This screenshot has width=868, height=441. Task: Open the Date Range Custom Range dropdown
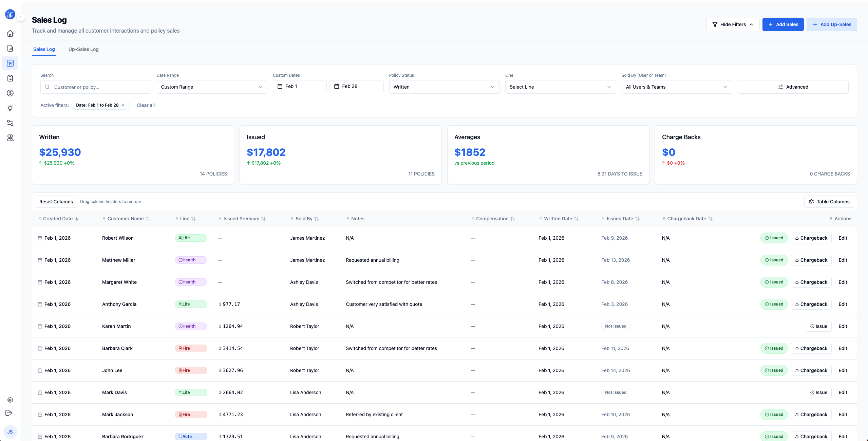pos(211,87)
